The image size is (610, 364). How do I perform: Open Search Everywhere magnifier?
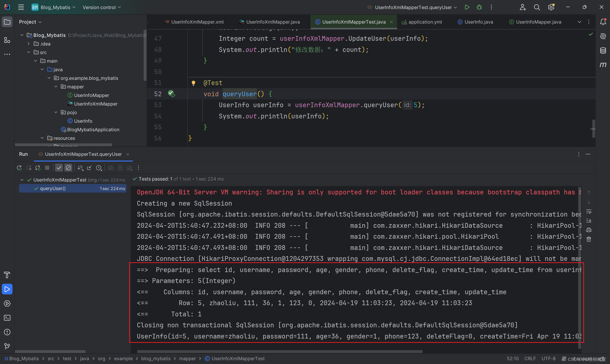[x=537, y=7]
